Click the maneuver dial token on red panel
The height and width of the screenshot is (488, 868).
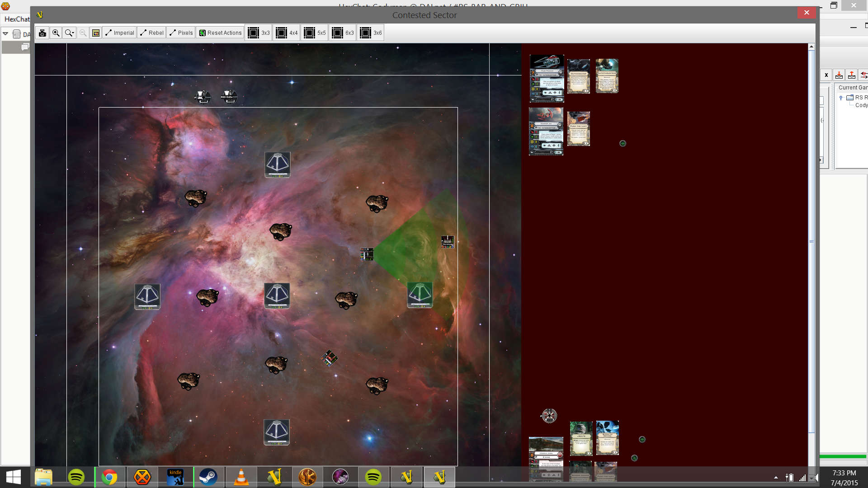549,416
